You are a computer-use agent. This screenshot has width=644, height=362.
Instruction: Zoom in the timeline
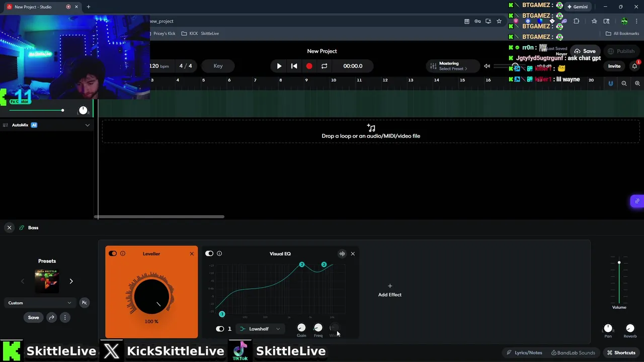point(637,83)
